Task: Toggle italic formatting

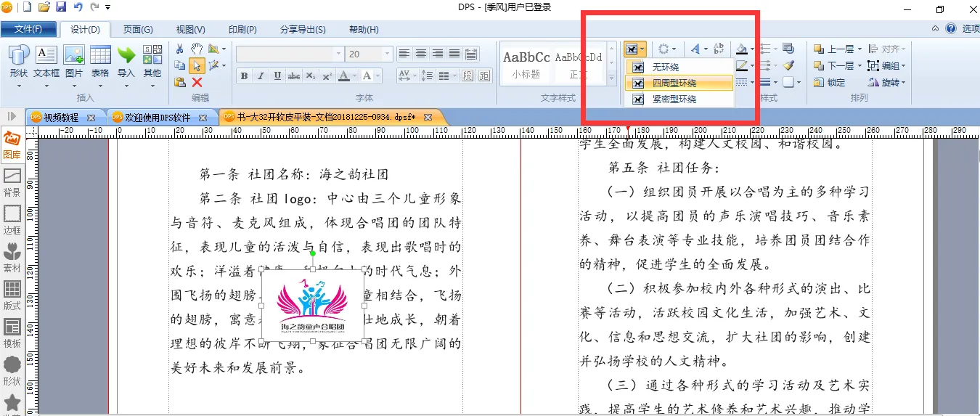Action: coord(261,76)
